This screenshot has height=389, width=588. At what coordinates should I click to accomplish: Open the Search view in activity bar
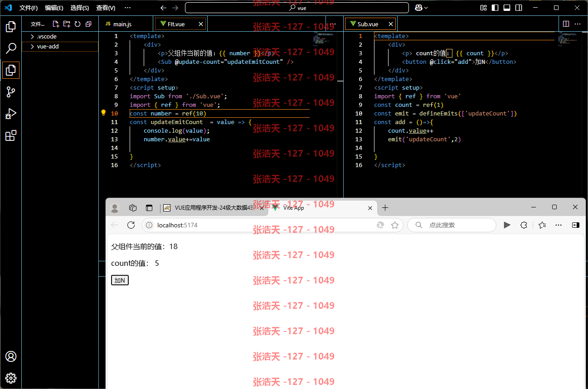tap(11, 48)
